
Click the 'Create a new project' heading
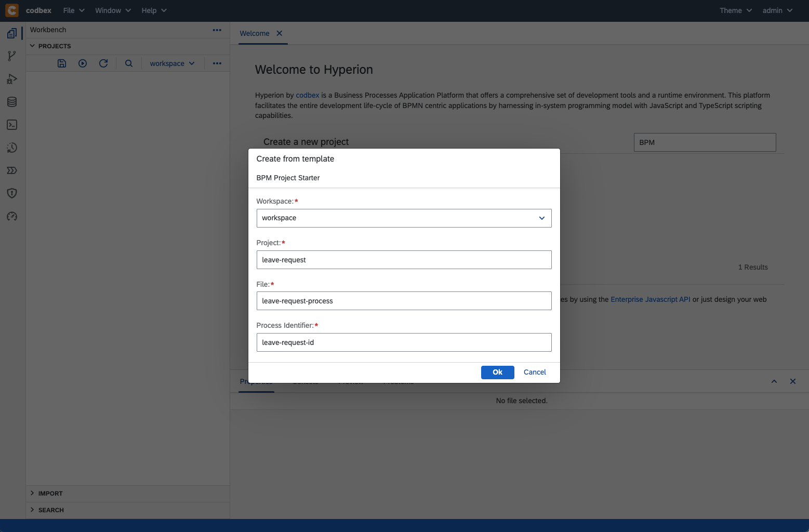(x=306, y=142)
